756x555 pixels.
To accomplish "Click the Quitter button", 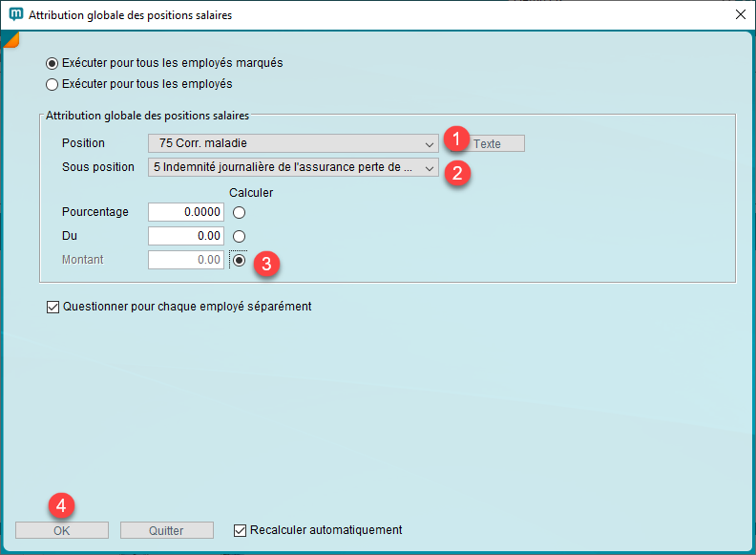I will [167, 530].
